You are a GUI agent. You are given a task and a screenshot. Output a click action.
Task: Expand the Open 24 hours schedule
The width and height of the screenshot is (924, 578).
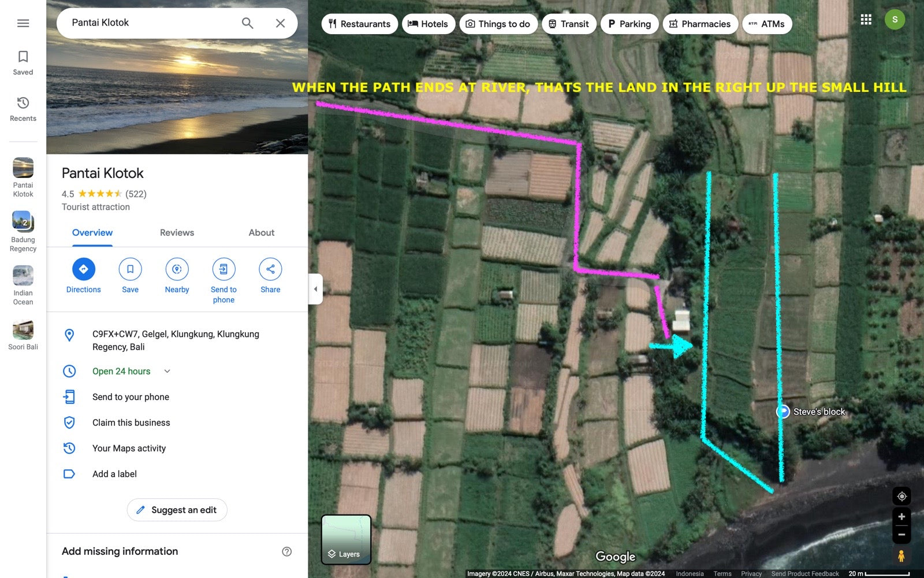click(167, 371)
